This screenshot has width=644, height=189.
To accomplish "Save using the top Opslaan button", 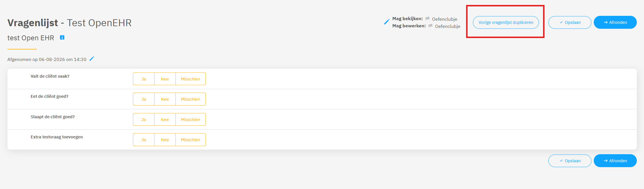I will 570,22.
